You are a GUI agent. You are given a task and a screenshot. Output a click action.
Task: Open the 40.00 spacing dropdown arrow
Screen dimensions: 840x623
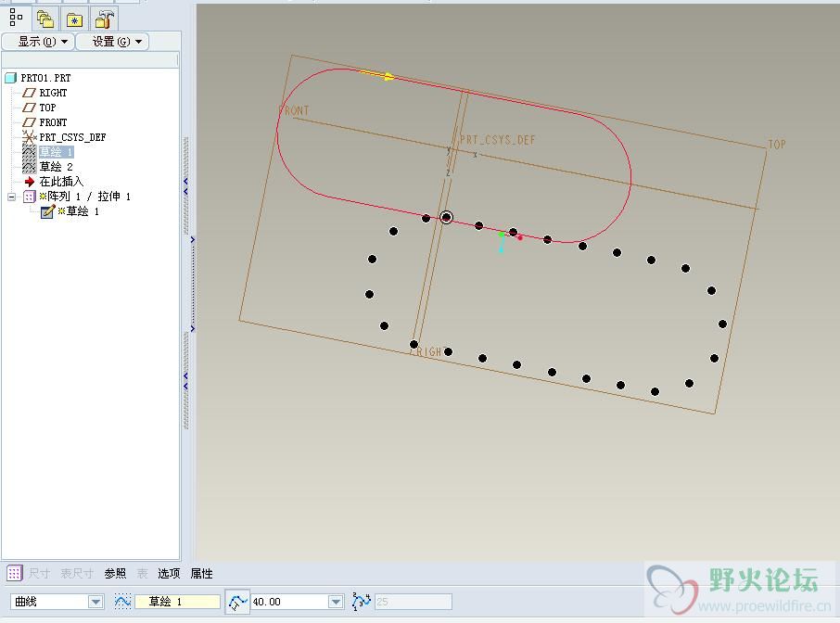click(336, 602)
